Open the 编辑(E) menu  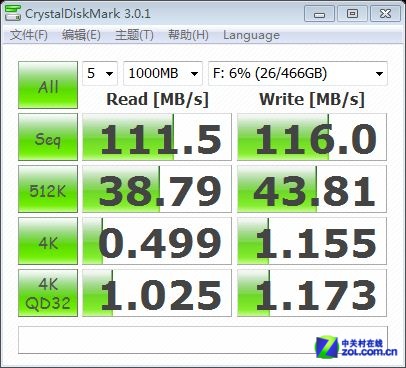point(81,35)
